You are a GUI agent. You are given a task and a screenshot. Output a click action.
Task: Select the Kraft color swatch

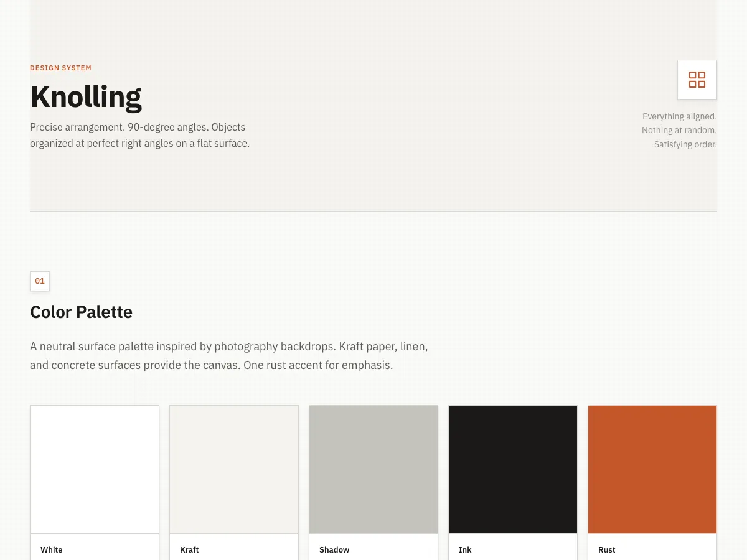pyautogui.click(x=234, y=469)
